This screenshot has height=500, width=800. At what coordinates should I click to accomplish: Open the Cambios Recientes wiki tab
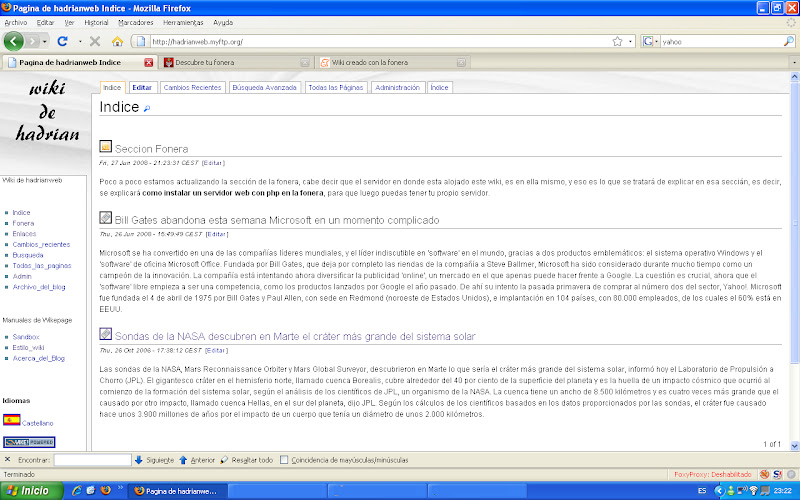pyautogui.click(x=192, y=88)
